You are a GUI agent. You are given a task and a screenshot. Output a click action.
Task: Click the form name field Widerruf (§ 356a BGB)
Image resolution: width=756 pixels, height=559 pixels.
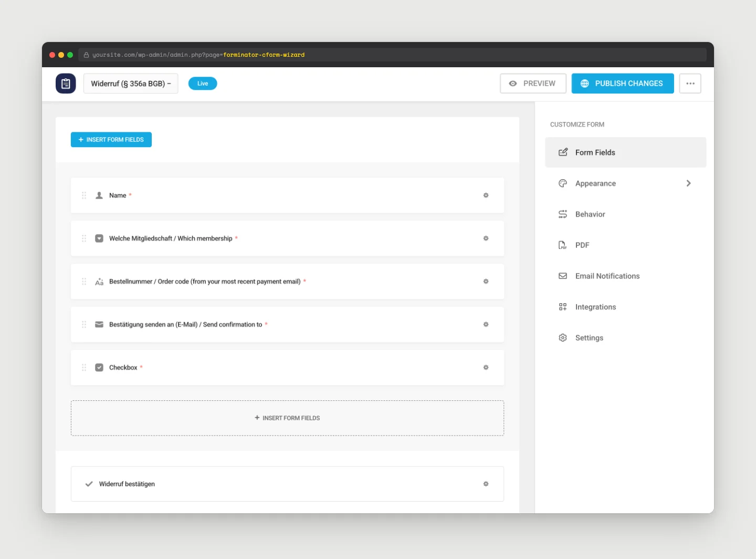[131, 84]
